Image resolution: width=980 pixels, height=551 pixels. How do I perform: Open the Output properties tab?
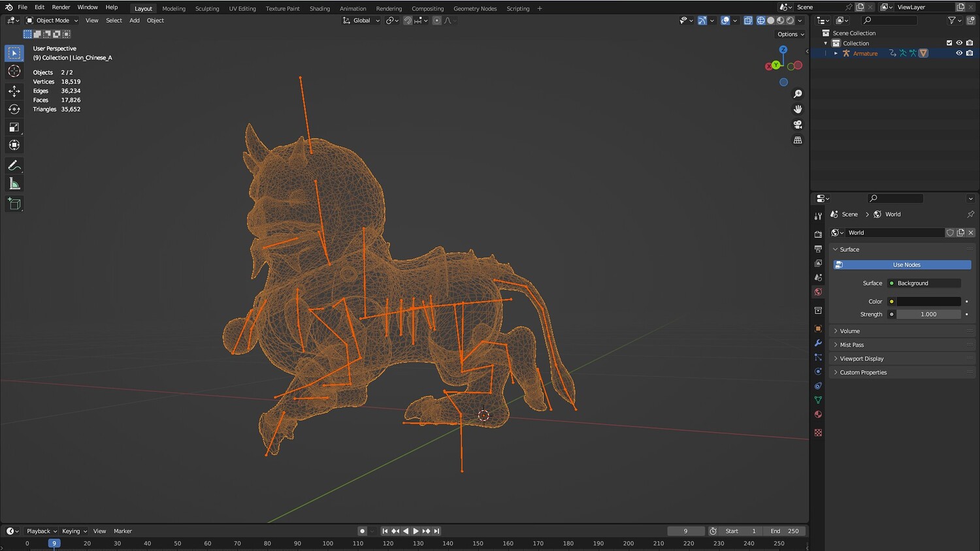[x=818, y=249]
